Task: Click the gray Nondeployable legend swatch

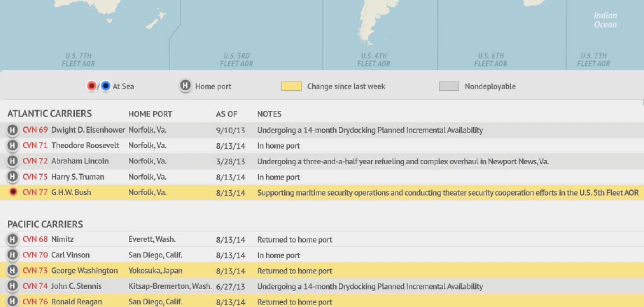Action: coord(449,86)
